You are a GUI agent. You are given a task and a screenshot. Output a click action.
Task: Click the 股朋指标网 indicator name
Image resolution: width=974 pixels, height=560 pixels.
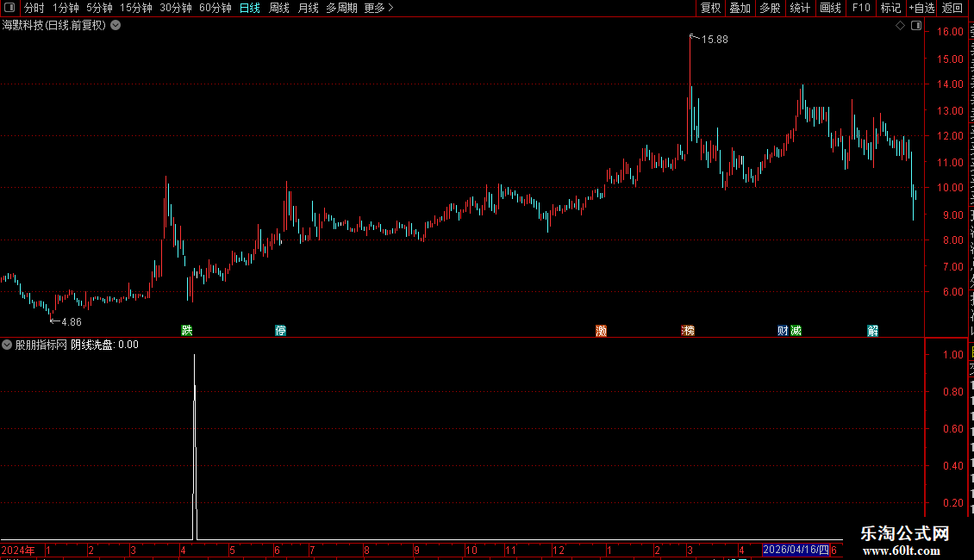(x=41, y=345)
